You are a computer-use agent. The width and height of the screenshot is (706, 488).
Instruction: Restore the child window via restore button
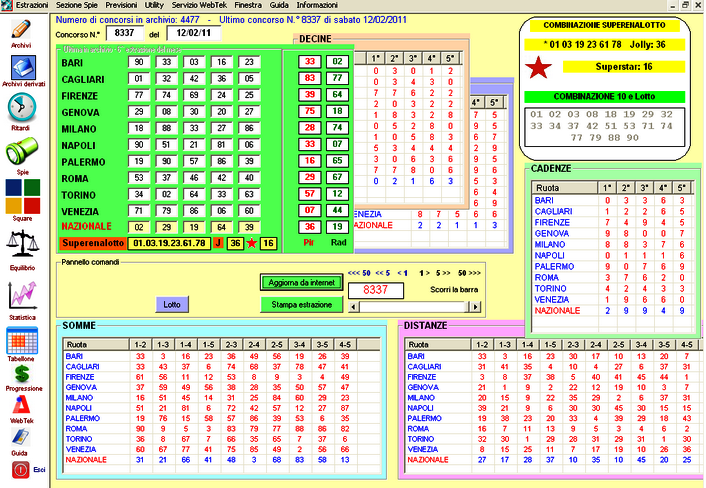[x=685, y=5]
